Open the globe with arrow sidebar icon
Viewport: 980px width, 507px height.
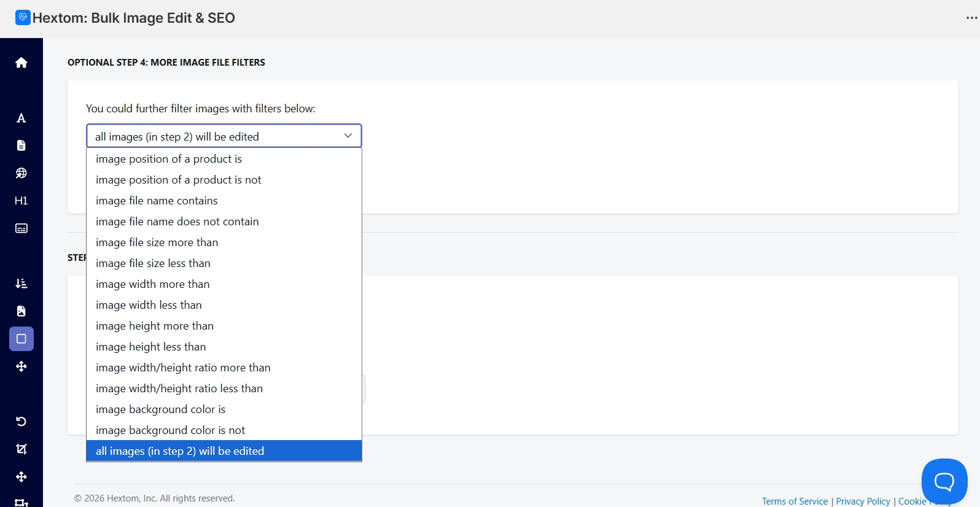[x=21, y=173]
